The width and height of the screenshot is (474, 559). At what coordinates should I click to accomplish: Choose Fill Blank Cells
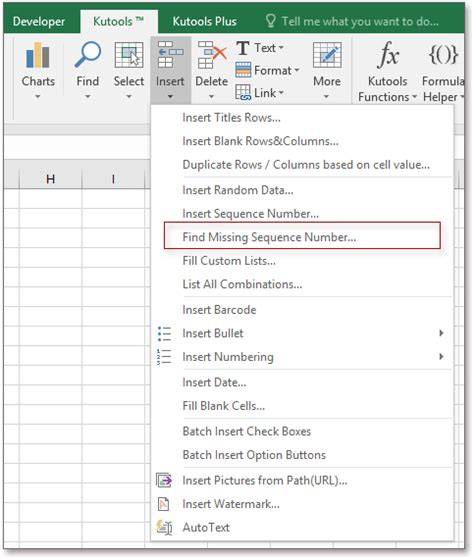coord(302,406)
